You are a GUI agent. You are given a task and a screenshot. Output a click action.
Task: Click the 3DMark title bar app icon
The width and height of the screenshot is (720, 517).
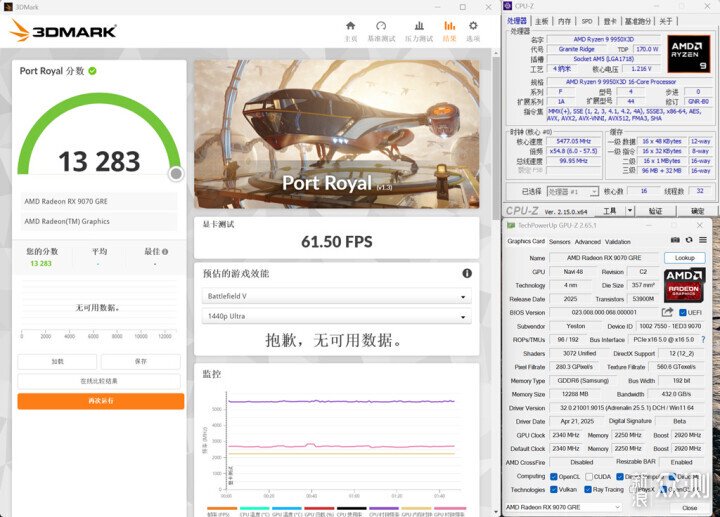click(8, 7)
